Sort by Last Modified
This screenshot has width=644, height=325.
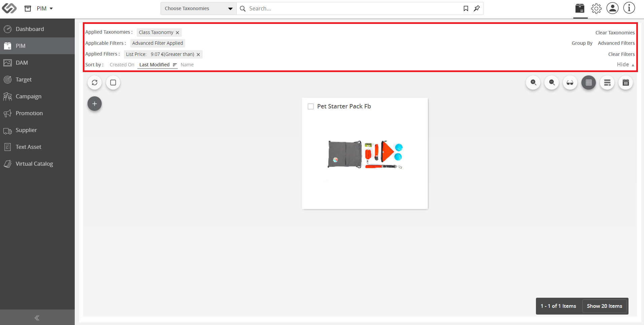(x=155, y=65)
